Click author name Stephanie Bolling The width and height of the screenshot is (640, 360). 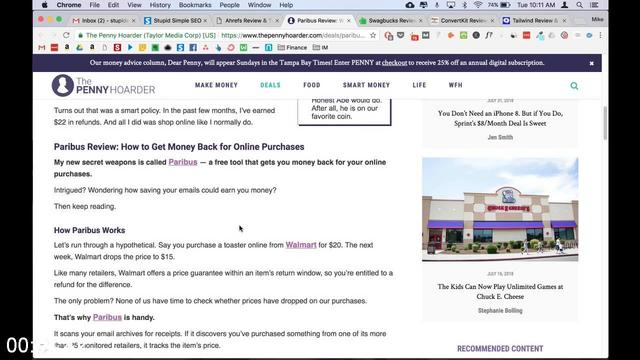pos(500,311)
